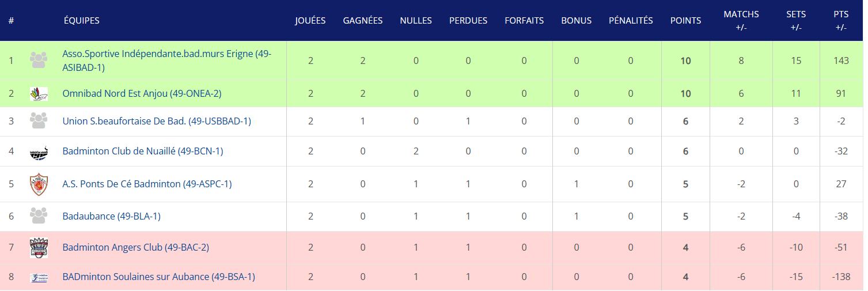Click the SETS +/- column header
Screen dimensions: 868x291
point(796,21)
